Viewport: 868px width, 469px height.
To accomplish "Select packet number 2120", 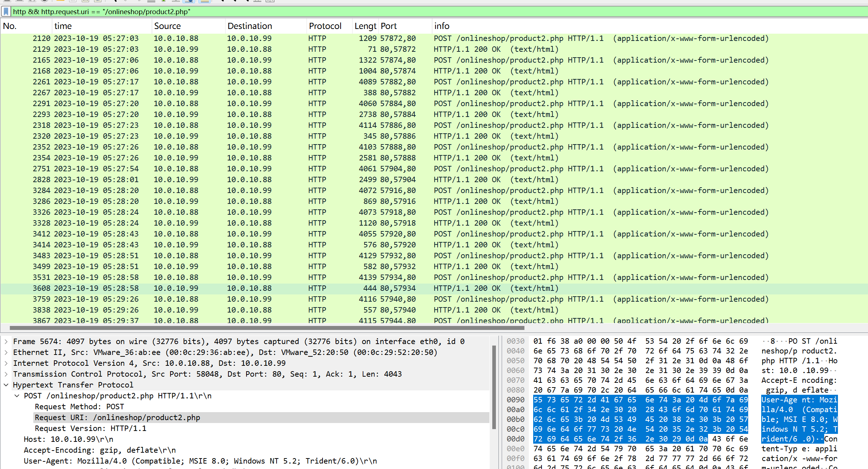I will tap(434, 38).
